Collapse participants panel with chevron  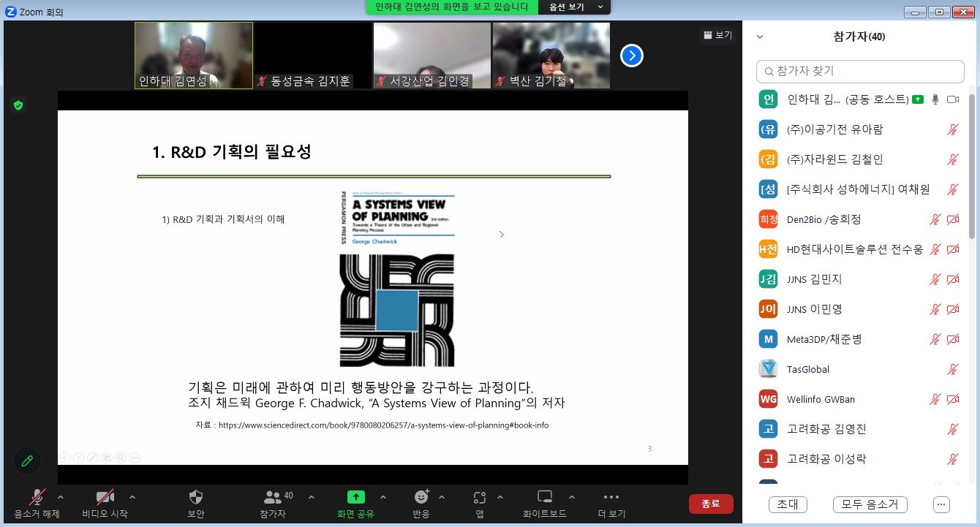pos(760,37)
